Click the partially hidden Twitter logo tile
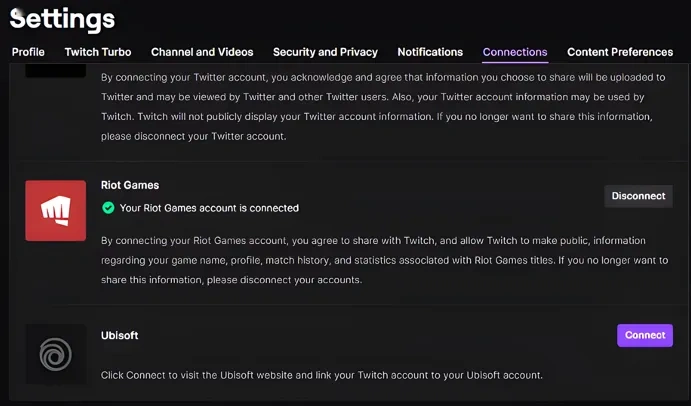691x406 pixels. click(x=56, y=71)
